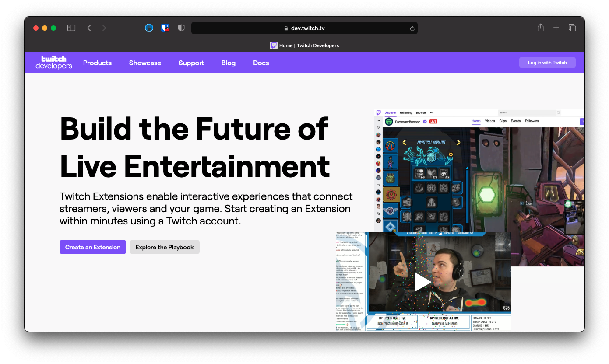Open the "..." more options in Twitch navigation
Viewport: 609px width, 364px height.
[x=432, y=112]
